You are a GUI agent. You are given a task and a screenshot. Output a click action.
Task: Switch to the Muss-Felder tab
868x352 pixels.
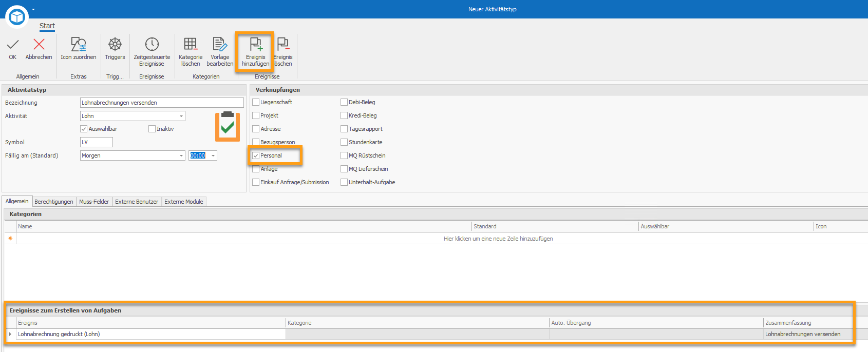pyautogui.click(x=94, y=202)
